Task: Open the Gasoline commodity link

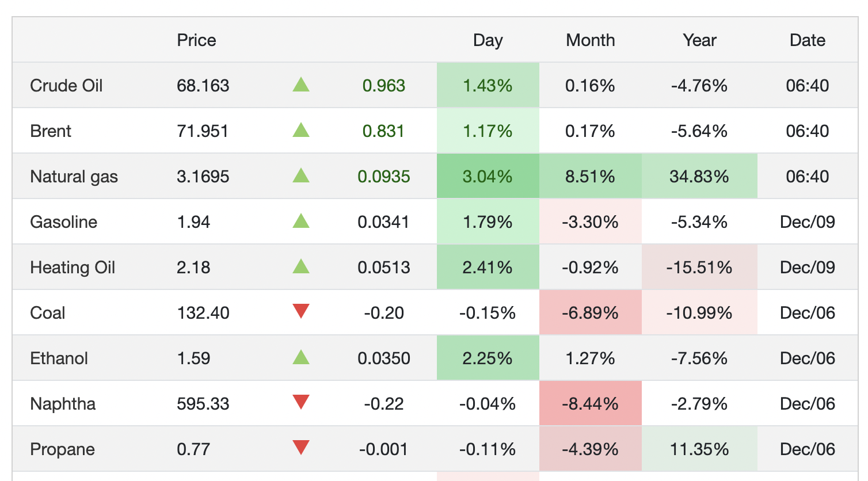Action: tap(63, 222)
